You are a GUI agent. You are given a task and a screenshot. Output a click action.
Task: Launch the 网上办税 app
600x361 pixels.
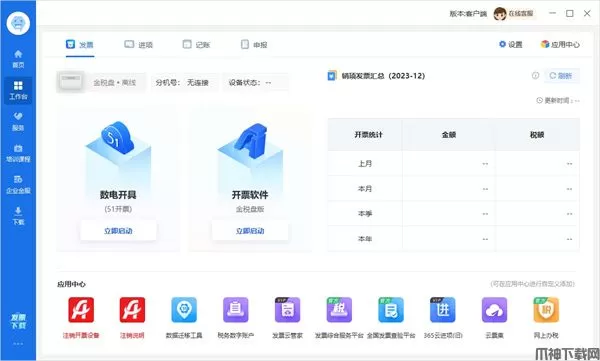point(546,318)
